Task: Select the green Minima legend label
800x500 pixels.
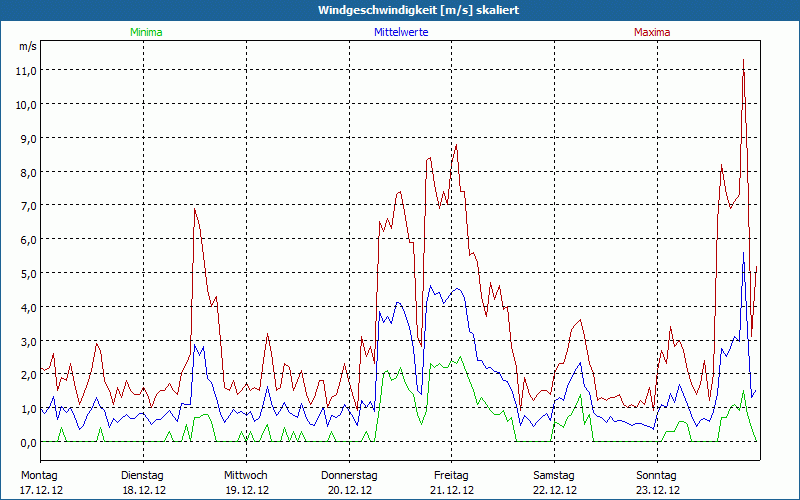Action: coord(145,32)
